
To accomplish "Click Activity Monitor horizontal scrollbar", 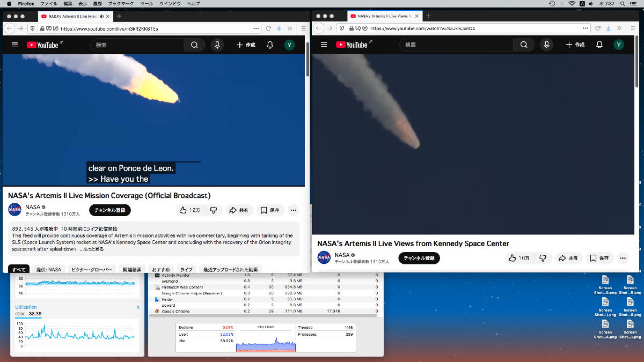I will click(x=264, y=315).
